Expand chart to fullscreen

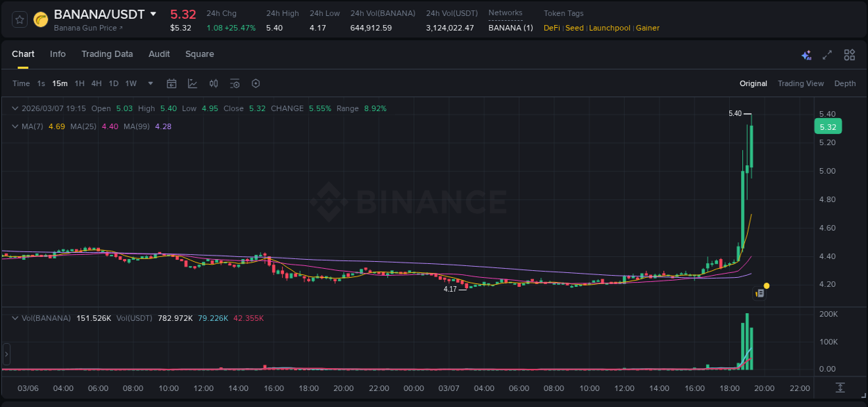click(826, 54)
